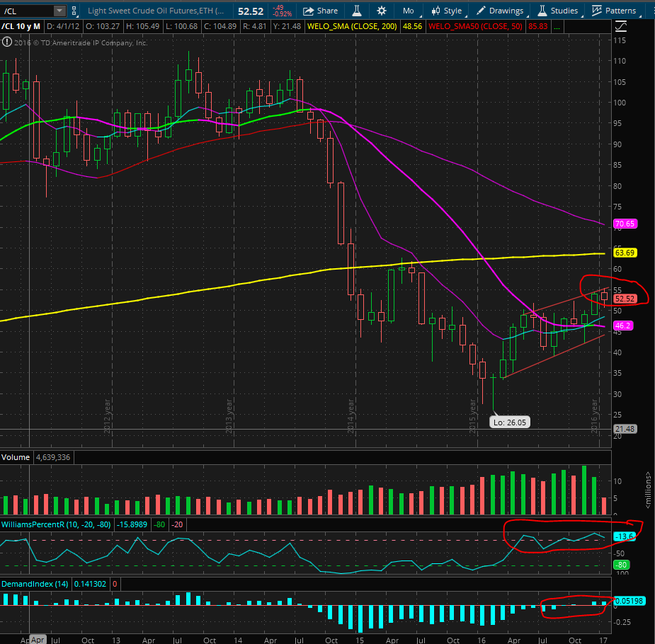Click the WELO_SMA50 (CLOSE, 50) study label

(x=475, y=26)
